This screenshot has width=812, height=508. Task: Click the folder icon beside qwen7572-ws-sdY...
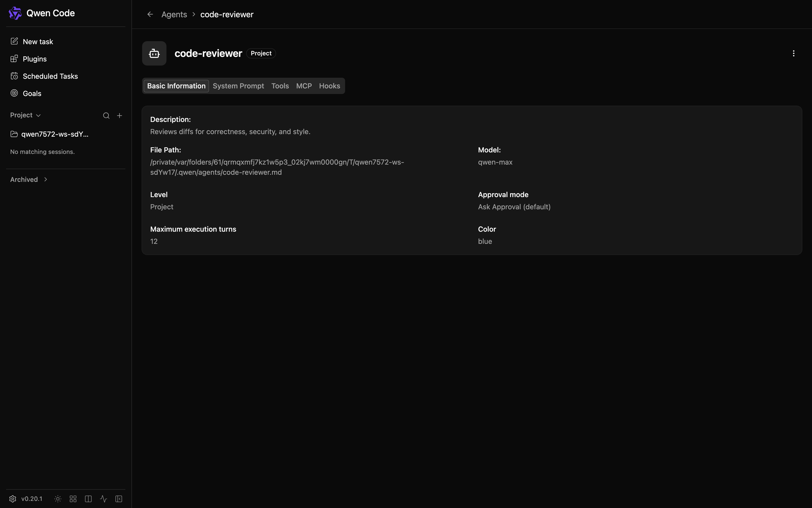14,134
